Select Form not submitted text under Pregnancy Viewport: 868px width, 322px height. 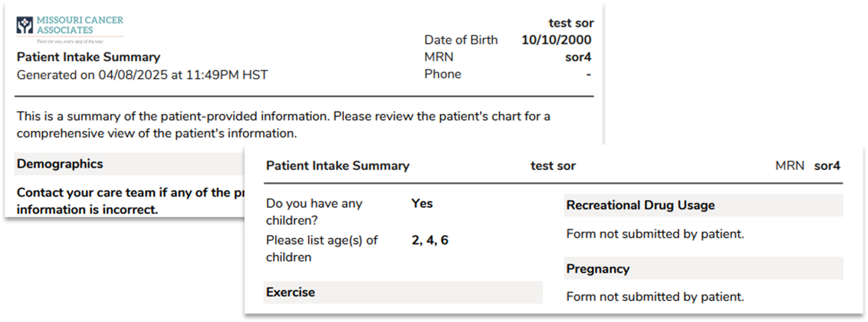[654, 297]
